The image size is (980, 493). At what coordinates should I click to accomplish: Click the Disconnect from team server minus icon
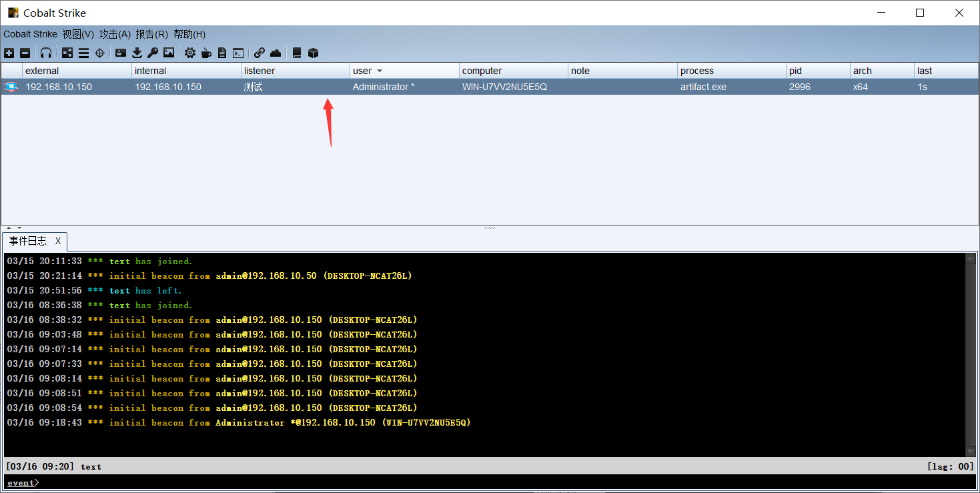pyautogui.click(x=25, y=53)
